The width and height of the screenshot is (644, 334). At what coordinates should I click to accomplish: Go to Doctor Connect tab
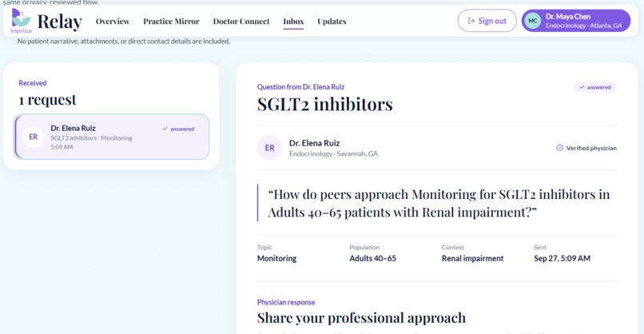[241, 22]
